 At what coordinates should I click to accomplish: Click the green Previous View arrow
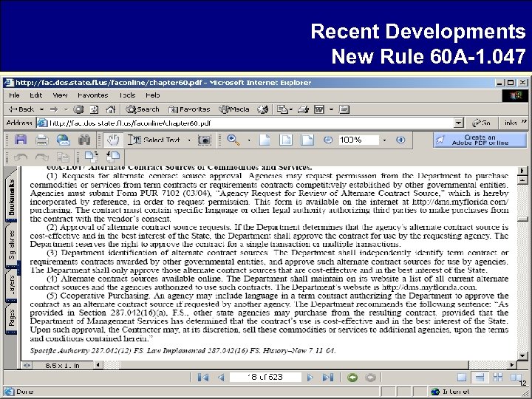pyautogui.click(x=352, y=378)
